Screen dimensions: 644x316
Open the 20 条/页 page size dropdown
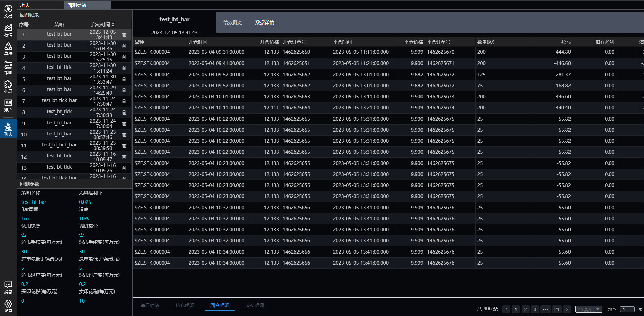point(589,309)
